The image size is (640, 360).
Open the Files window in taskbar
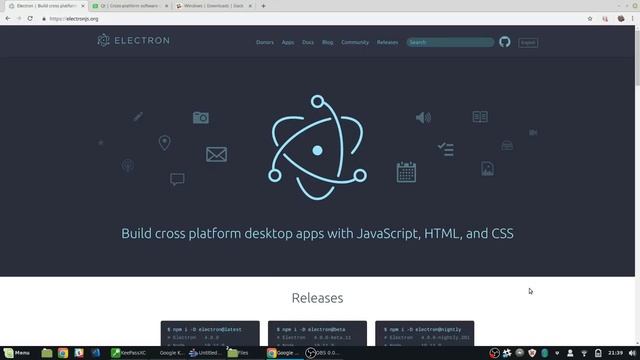238,353
